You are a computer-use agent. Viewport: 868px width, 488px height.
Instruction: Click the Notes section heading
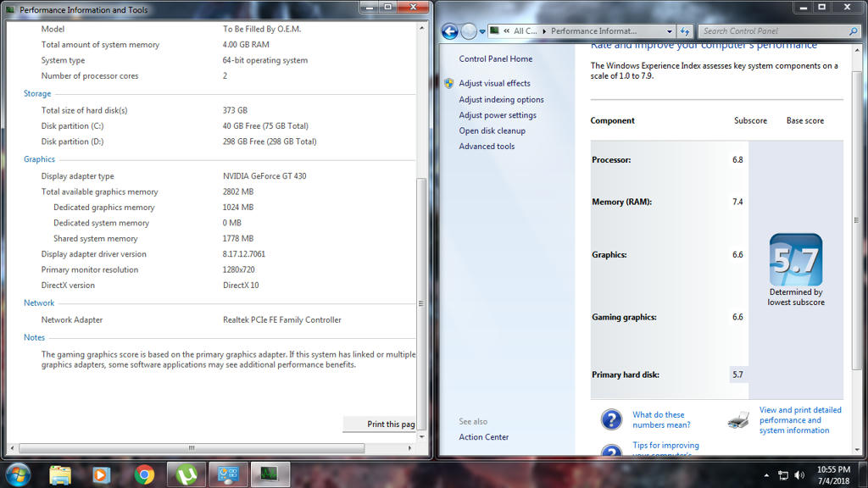(34, 337)
